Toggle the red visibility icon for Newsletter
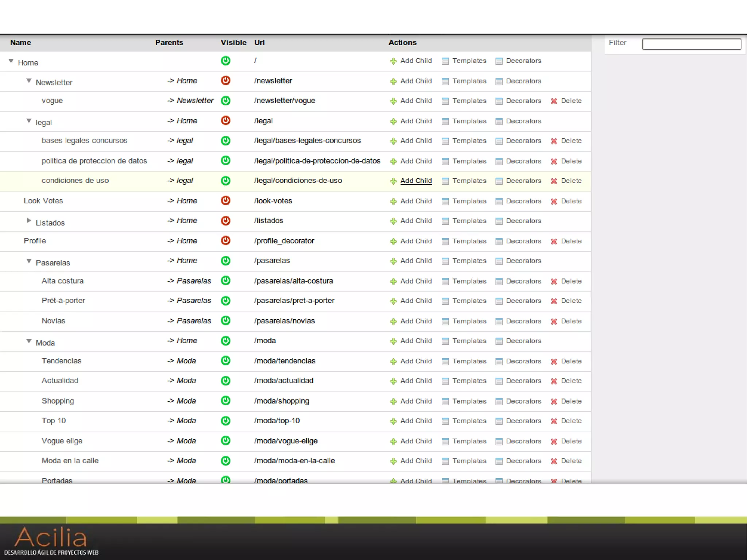This screenshot has width=747, height=560. (225, 80)
